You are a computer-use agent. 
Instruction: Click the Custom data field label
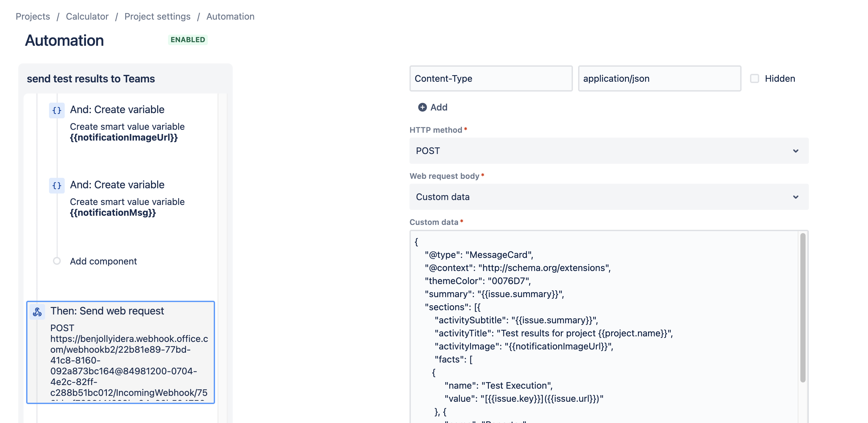click(x=434, y=222)
